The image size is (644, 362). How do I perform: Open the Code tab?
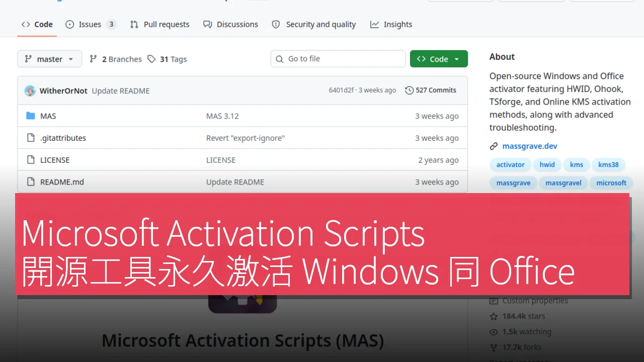[37, 24]
